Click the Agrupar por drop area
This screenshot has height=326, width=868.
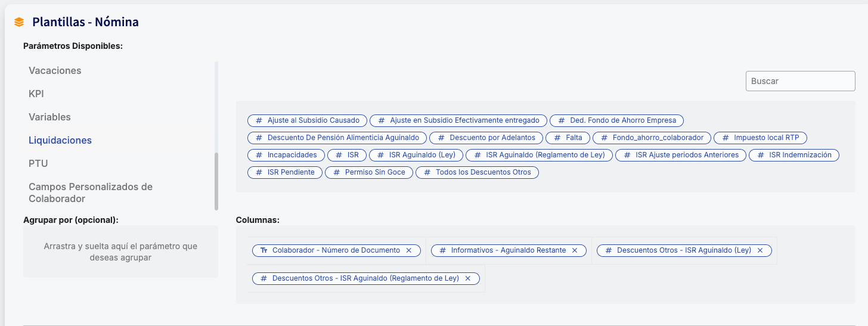[120, 252]
